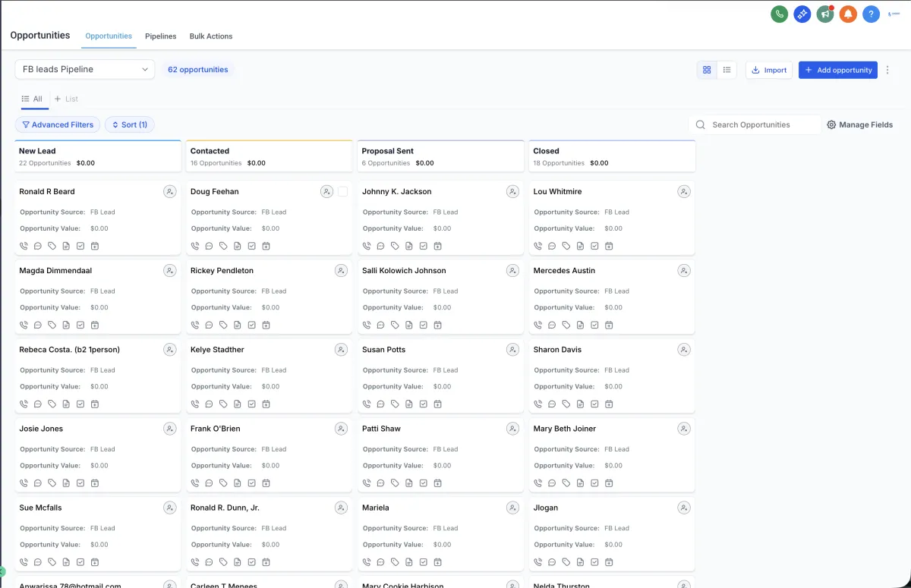911x588 pixels.
Task: Switch to the board grid view toggle
Action: (707, 70)
